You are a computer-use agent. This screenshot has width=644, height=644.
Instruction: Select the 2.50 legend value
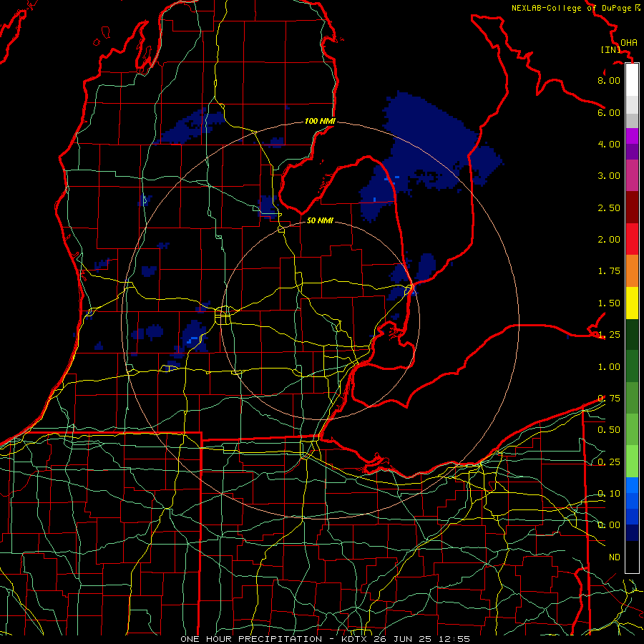(x=609, y=208)
